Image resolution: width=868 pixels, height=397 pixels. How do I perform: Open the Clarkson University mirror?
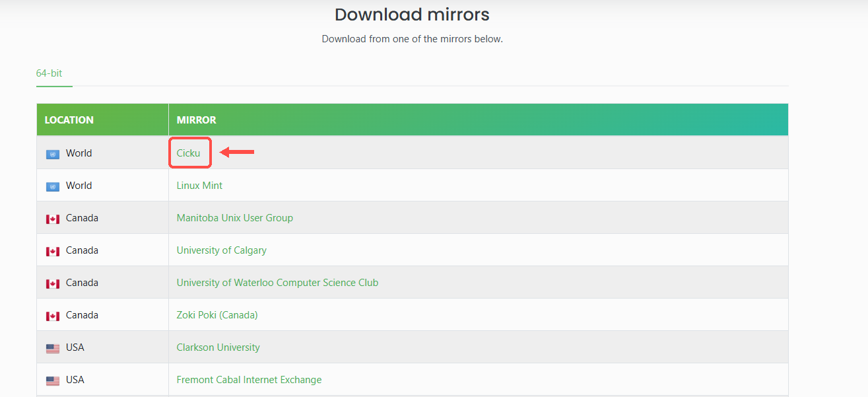click(x=218, y=347)
